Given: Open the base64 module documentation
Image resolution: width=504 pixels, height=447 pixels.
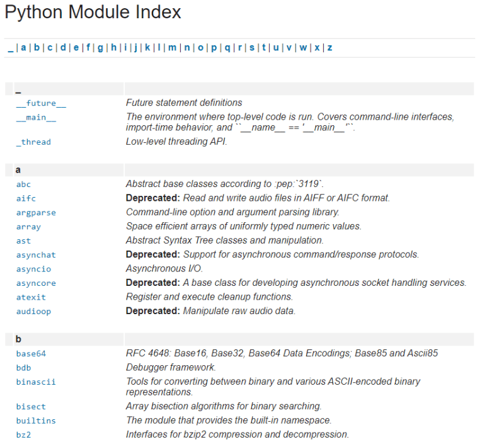Looking at the screenshot, I should tap(30, 353).
